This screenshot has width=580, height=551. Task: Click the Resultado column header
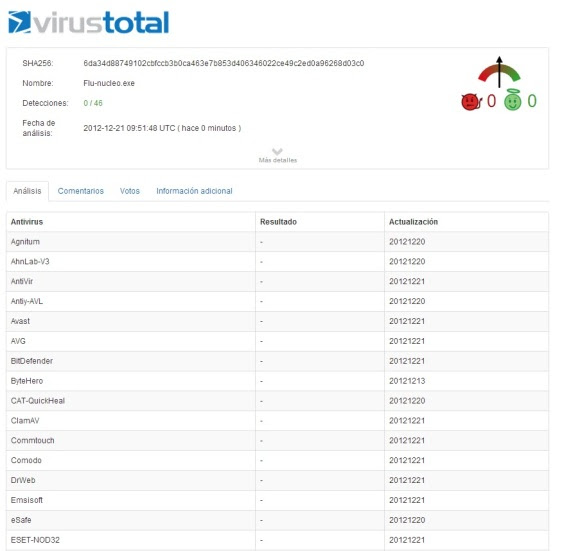point(279,222)
